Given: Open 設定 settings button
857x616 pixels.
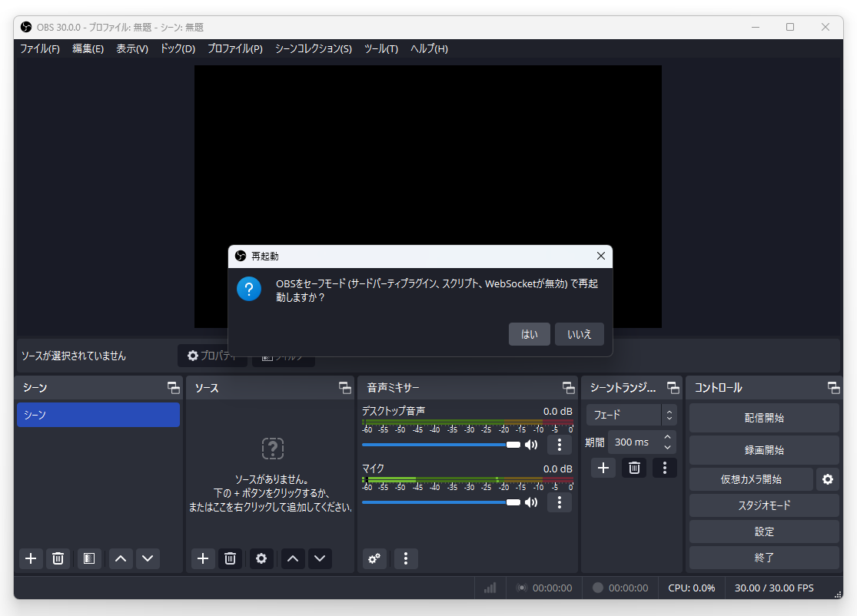Looking at the screenshot, I should (x=764, y=532).
